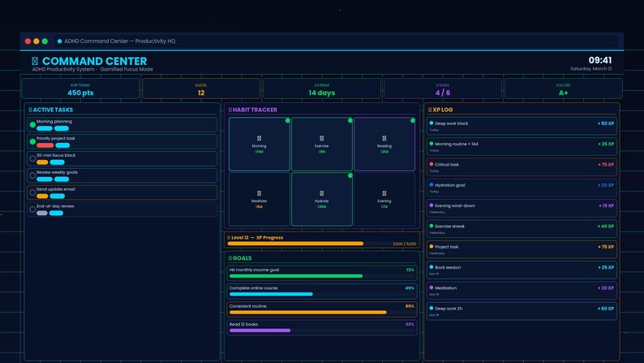Image resolution: width=644 pixels, height=363 pixels.
Task: Tick the End-of-day review checkbox
Action: point(32,210)
